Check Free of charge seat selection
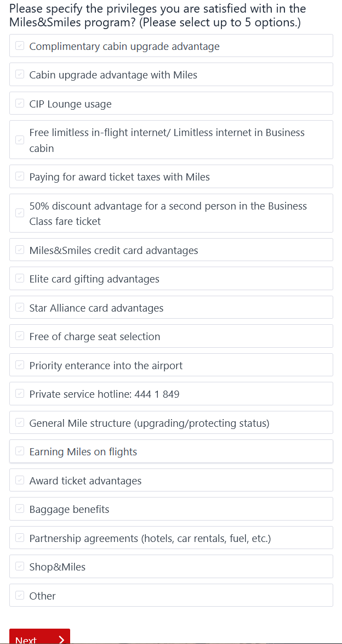342x644 pixels. [x=20, y=336]
